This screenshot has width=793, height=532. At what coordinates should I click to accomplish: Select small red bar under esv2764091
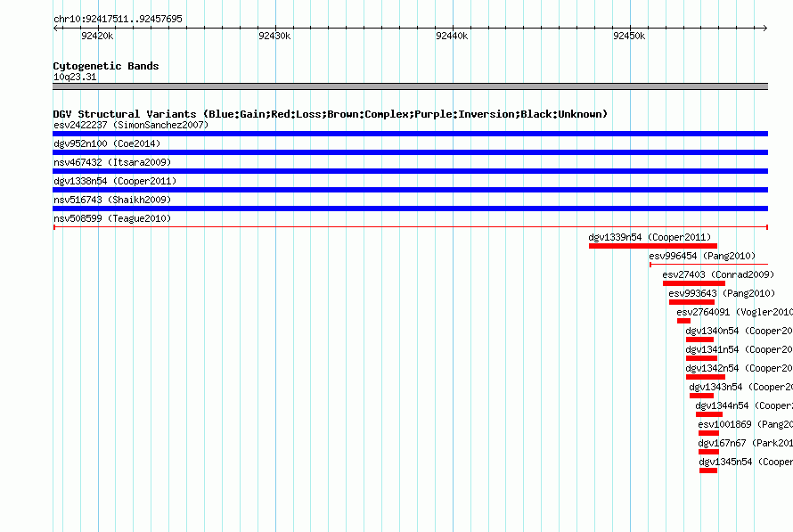coord(683,321)
